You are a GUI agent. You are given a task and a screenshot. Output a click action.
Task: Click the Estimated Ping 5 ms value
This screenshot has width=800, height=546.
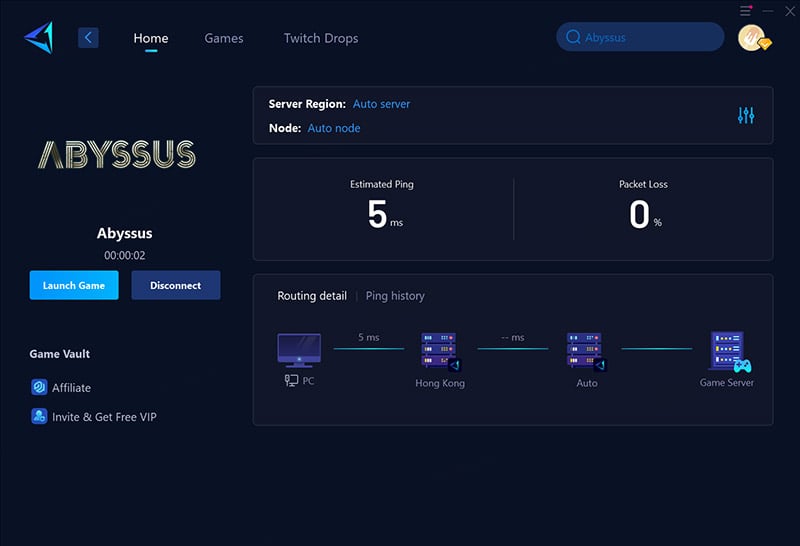pos(385,214)
